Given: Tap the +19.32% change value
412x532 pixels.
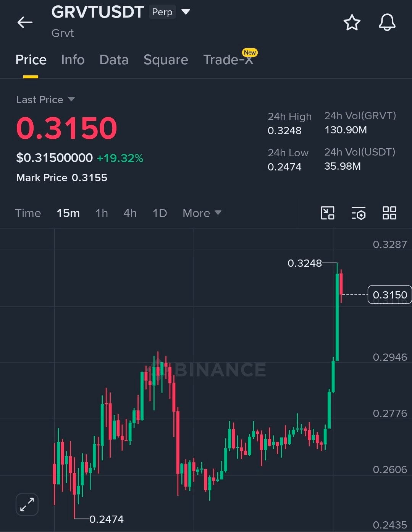Looking at the screenshot, I should coord(120,158).
